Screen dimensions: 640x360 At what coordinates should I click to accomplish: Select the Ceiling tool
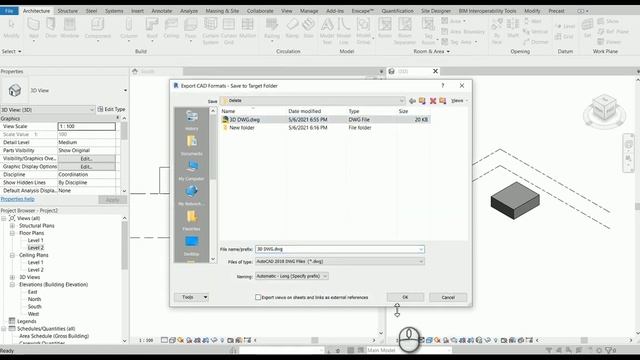click(171, 28)
